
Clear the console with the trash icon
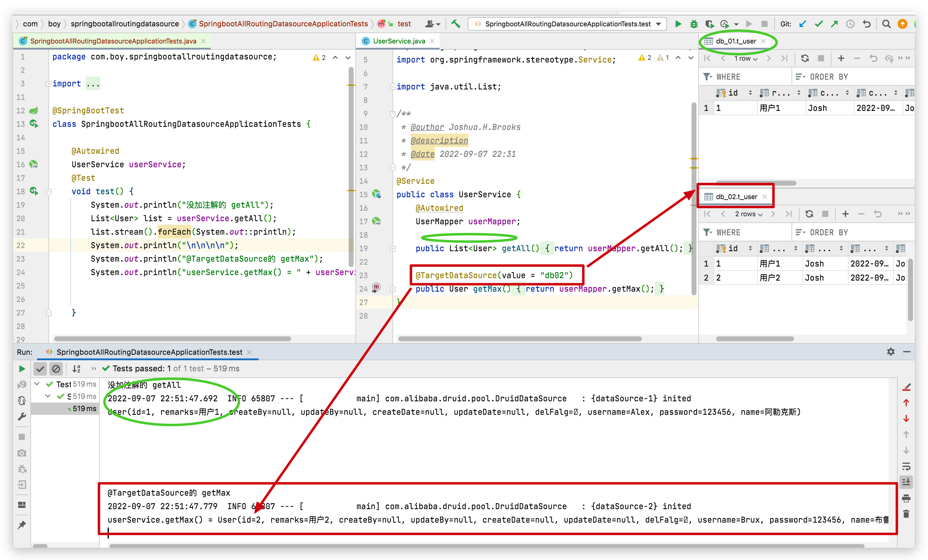906,514
